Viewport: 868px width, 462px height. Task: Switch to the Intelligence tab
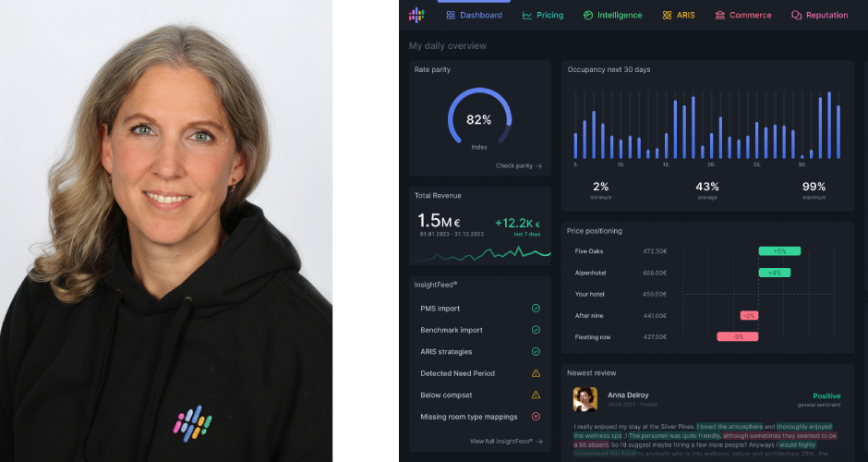coord(613,16)
